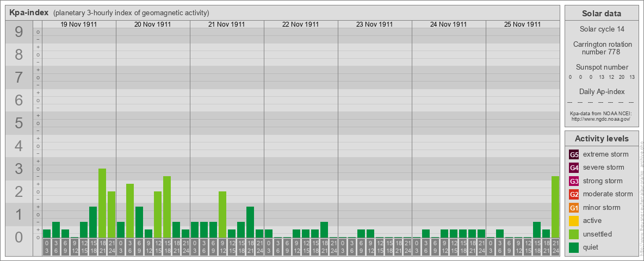Select the yellow 'active' legend swatch
The image size is (644, 261).
click(574, 221)
